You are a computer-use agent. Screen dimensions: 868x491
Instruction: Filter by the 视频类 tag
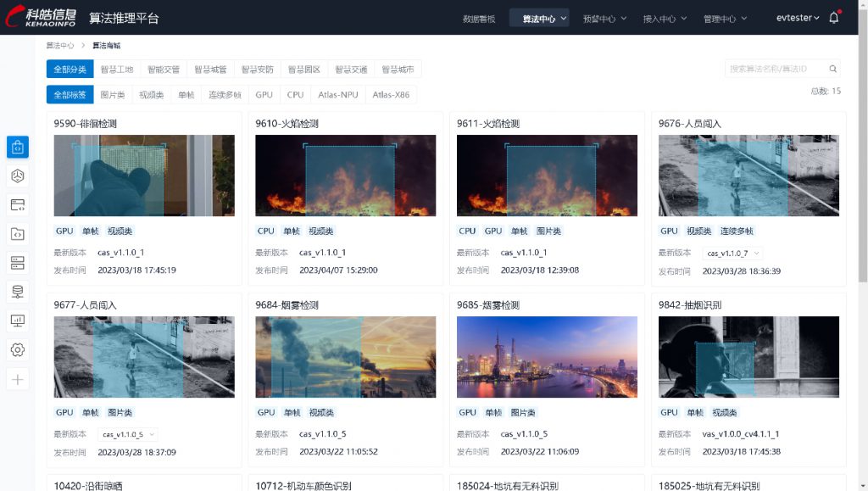(151, 95)
